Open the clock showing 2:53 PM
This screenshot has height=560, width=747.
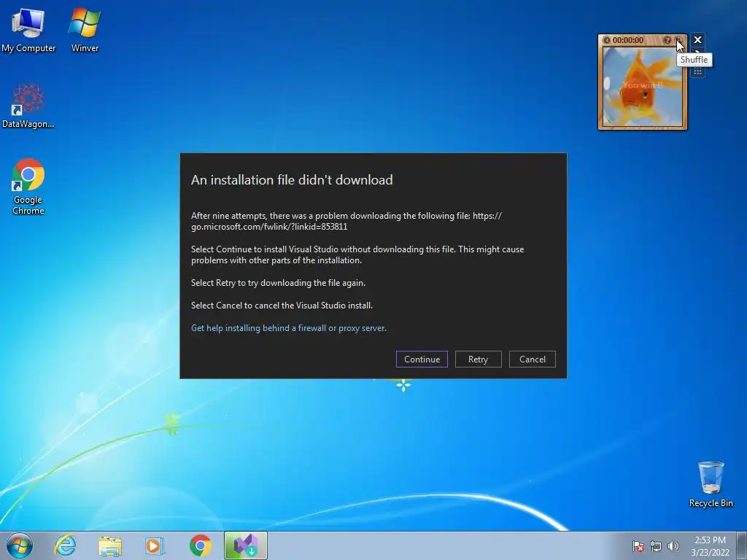point(710,546)
